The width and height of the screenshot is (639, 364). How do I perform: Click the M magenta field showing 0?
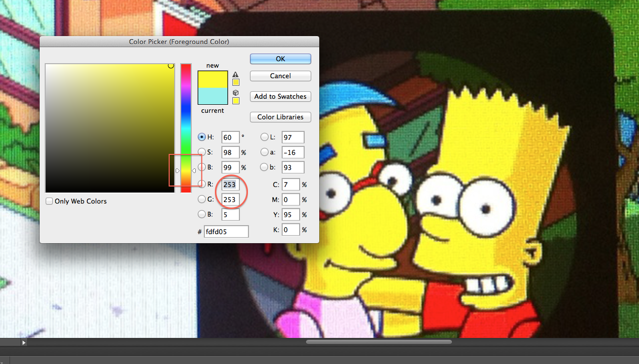coord(291,200)
